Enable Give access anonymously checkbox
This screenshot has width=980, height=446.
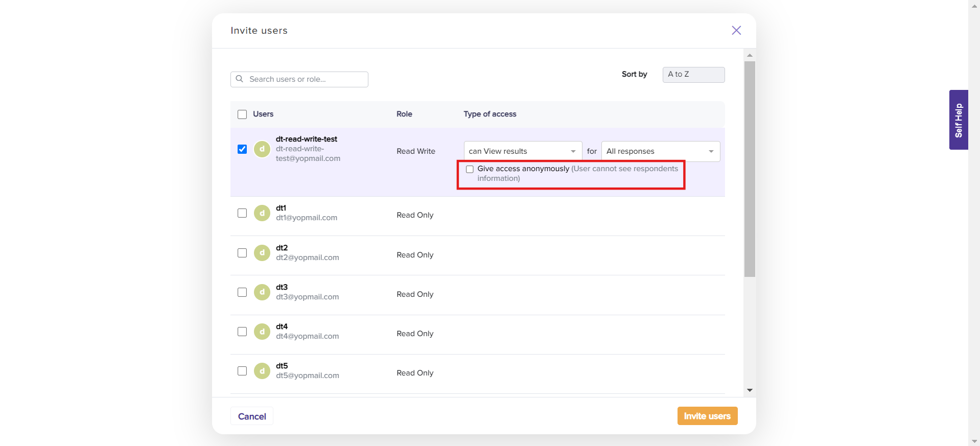(x=470, y=169)
